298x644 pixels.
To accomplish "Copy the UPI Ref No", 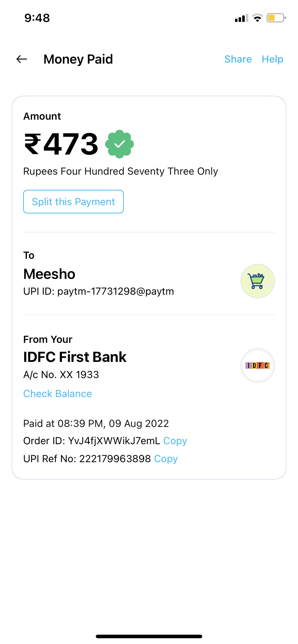I will point(166,459).
